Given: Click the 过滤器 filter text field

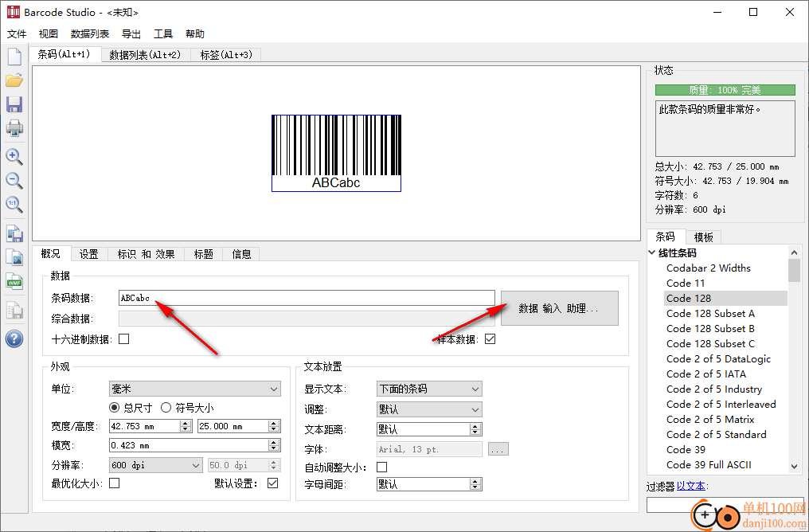Looking at the screenshot, I should [725, 505].
